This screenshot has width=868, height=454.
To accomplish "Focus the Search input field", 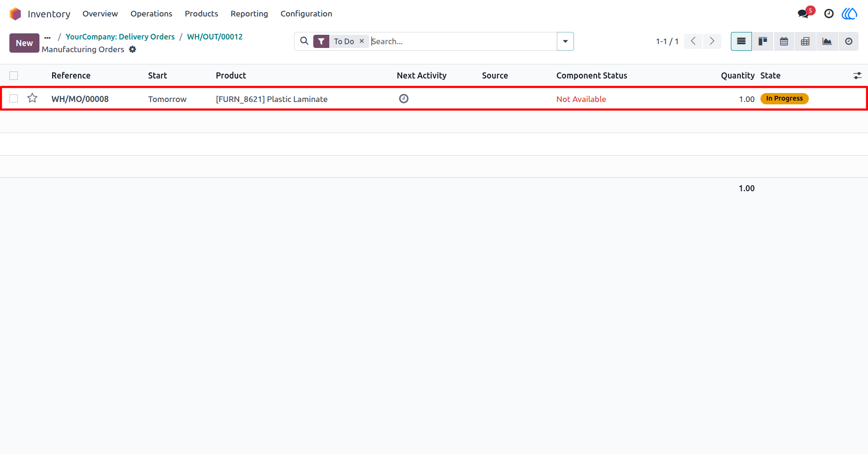I will coord(463,41).
